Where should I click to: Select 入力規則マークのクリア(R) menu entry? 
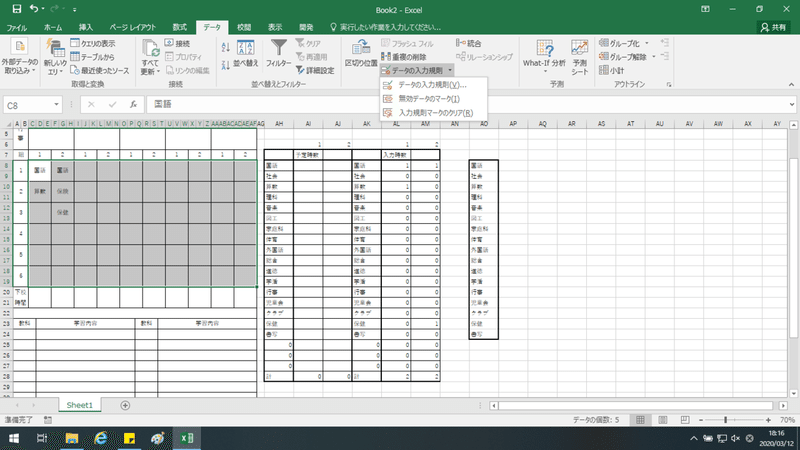coord(433,113)
